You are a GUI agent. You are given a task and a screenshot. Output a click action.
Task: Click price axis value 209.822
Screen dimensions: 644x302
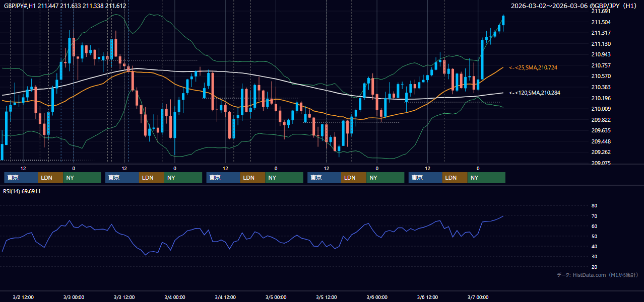(601, 120)
